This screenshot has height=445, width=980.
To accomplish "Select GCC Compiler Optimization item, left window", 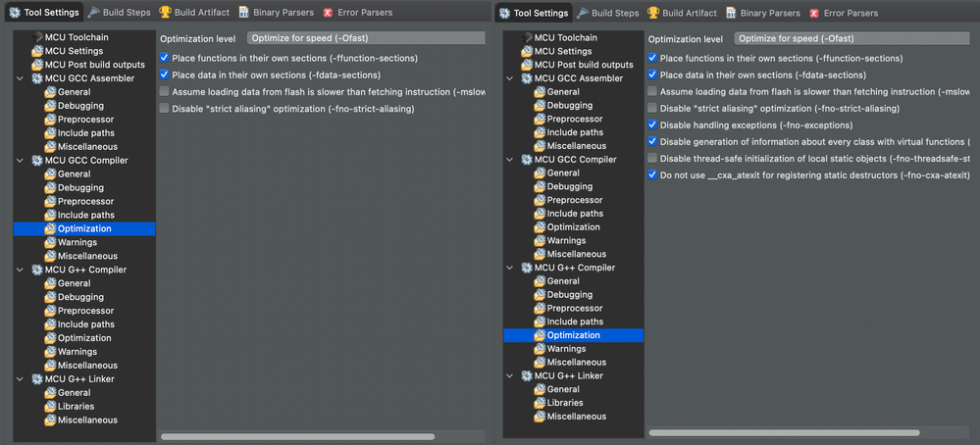I will pos(84,229).
